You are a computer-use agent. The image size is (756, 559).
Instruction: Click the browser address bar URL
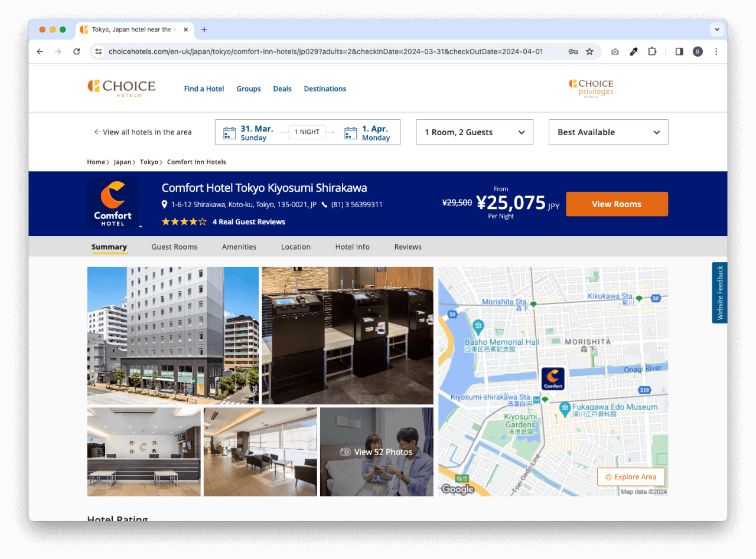pos(325,51)
